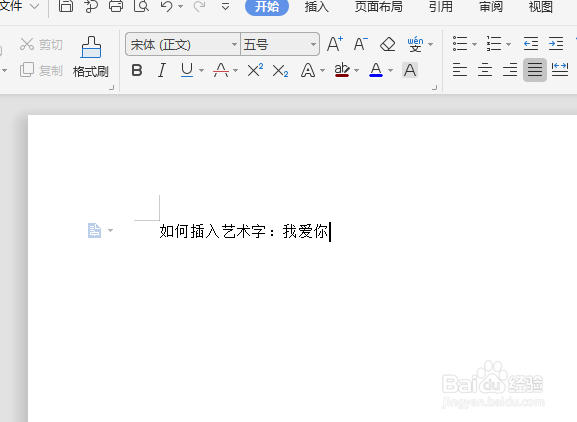The width and height of the screenshot is (577, 422).
Task: Toggle subscript X₂
Action: click(280, 70)
